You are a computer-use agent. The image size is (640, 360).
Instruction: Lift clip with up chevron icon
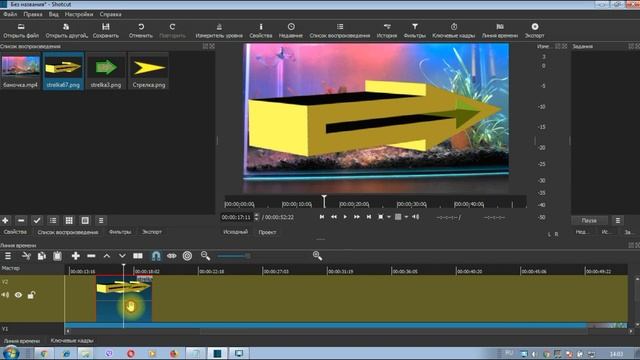click(x=107, y=256)
